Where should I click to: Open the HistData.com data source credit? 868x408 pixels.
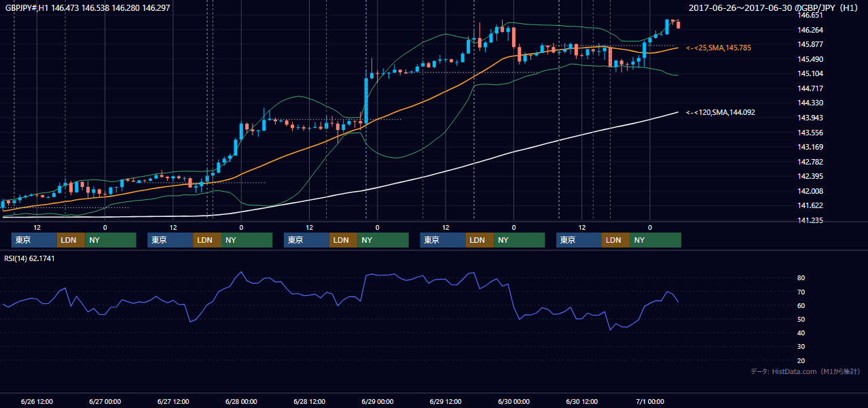tap(806, 371)
